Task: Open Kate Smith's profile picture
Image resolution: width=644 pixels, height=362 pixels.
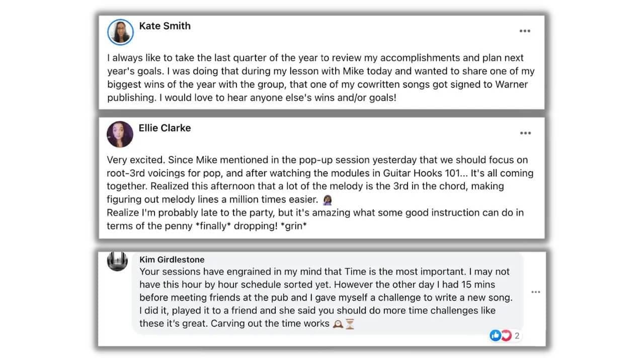Action: point(120,32)
